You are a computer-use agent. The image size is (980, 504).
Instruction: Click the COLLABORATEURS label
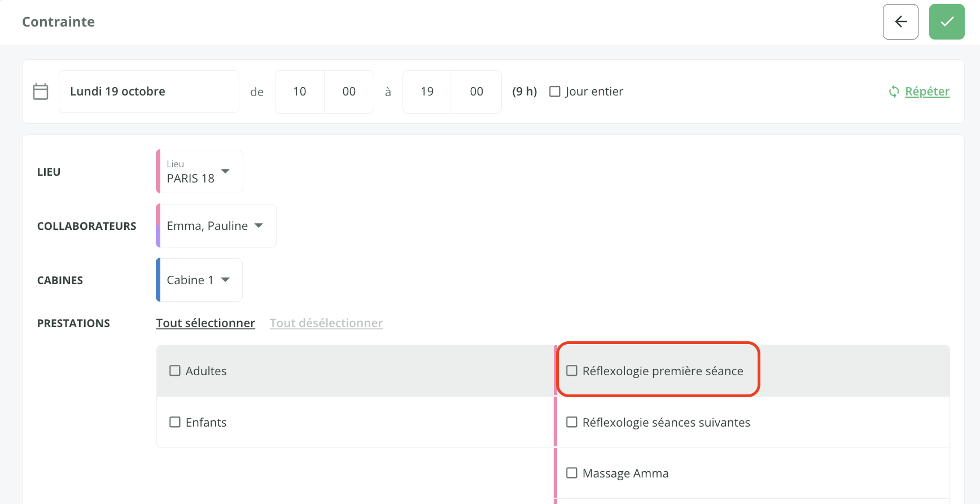tap(87, 226)
